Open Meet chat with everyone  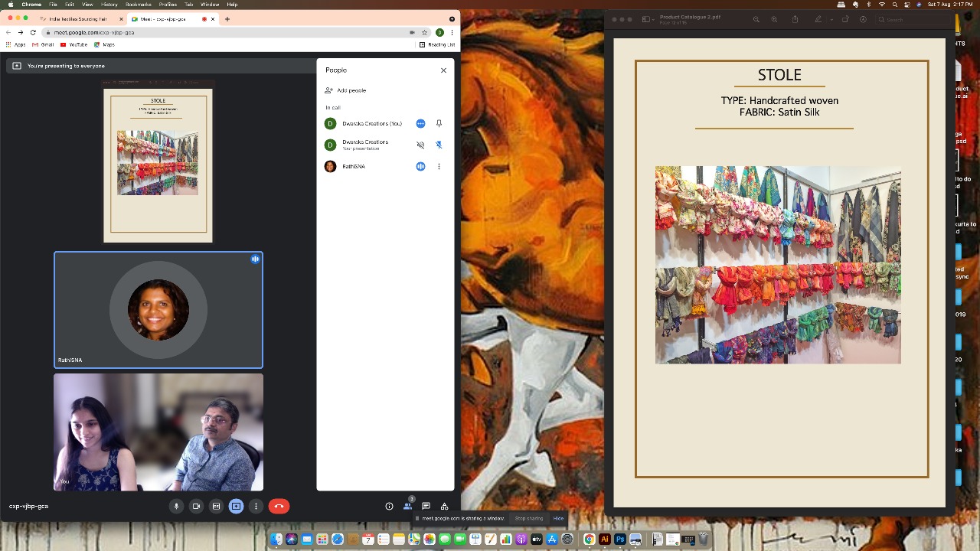coord(426,506)
